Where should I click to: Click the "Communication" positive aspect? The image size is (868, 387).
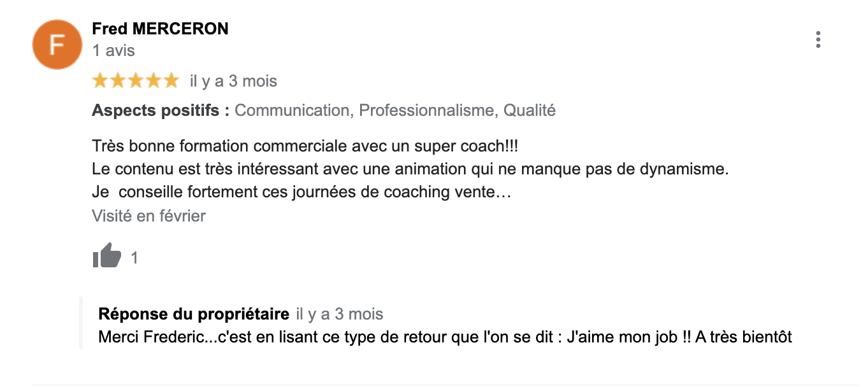[292, 111]
